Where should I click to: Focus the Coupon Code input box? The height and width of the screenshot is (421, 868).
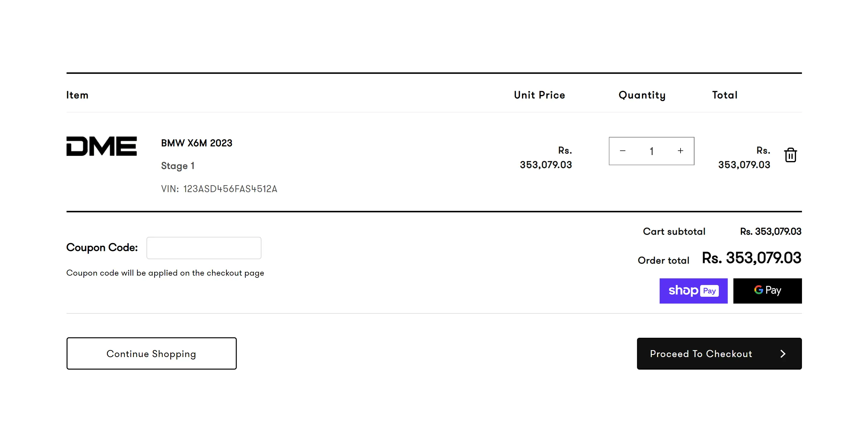click(204, 248)
